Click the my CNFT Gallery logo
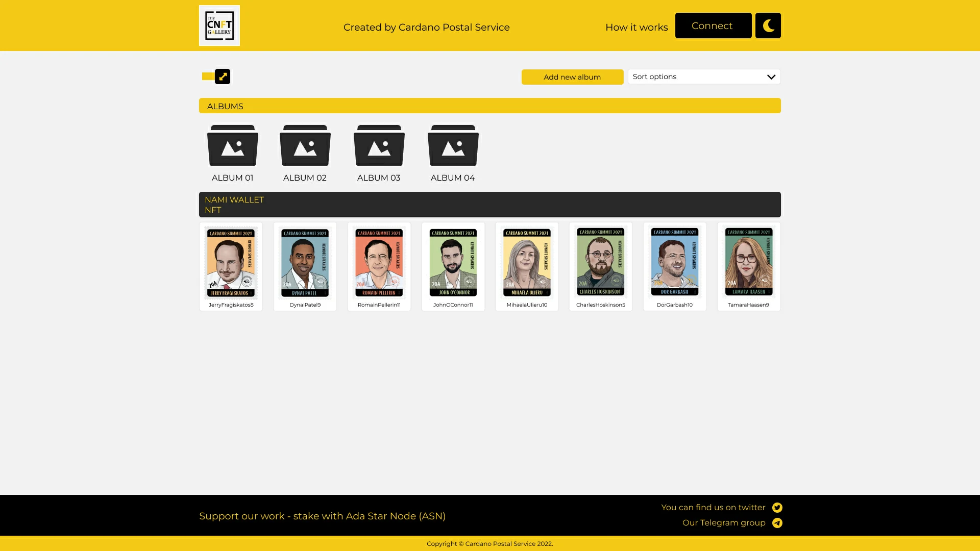 pyautogui.click(x=219, y=26)
